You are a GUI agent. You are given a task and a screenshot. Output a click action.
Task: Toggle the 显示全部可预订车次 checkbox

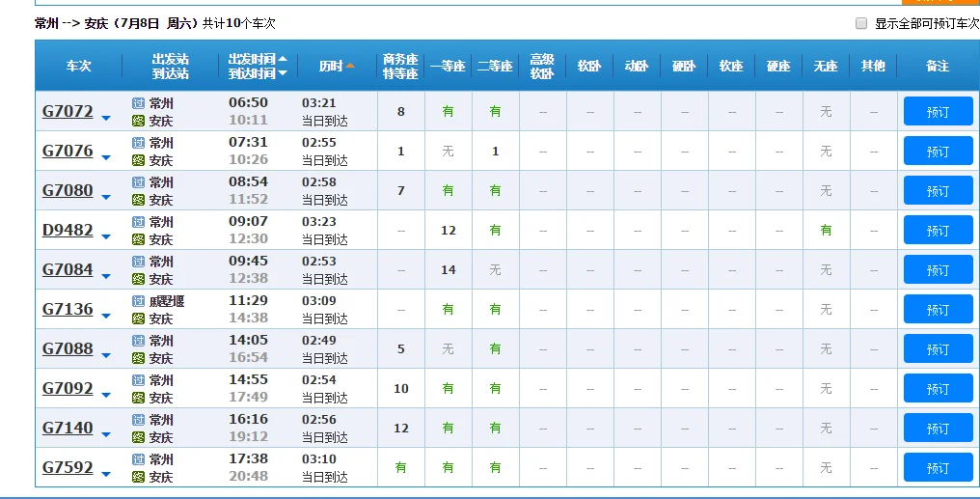click(x=861, y=24)
